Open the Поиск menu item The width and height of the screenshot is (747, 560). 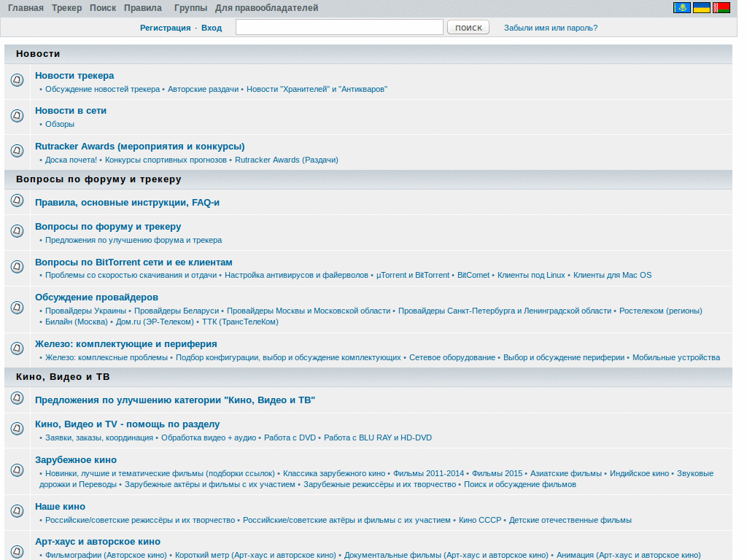point(103,8)
